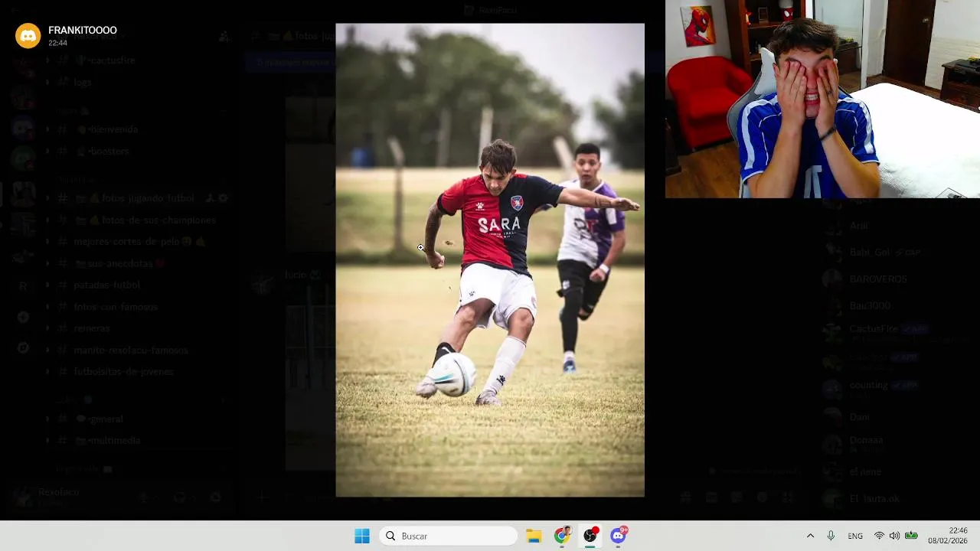The image size is (980, 551).
Task: Show hidden tray icons chevron
Action: pyautogui.click(x=810, y=536)
